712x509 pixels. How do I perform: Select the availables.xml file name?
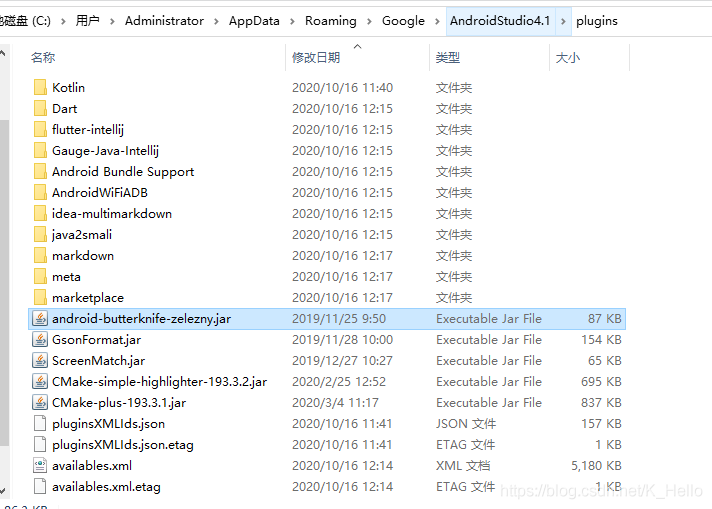[92, 465]
